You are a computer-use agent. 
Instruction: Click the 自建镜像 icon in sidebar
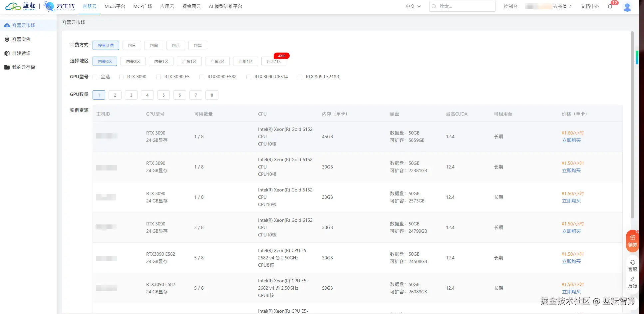7,53
